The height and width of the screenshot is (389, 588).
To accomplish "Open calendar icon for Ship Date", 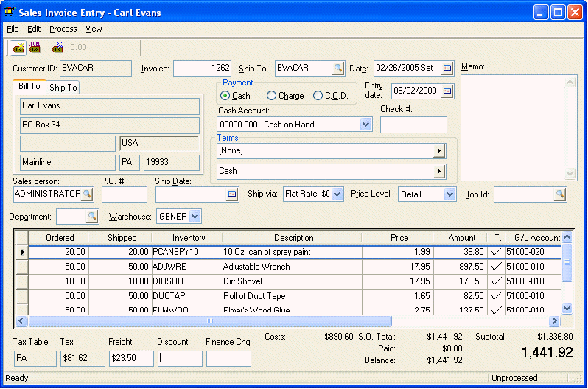I will point(232,194).
